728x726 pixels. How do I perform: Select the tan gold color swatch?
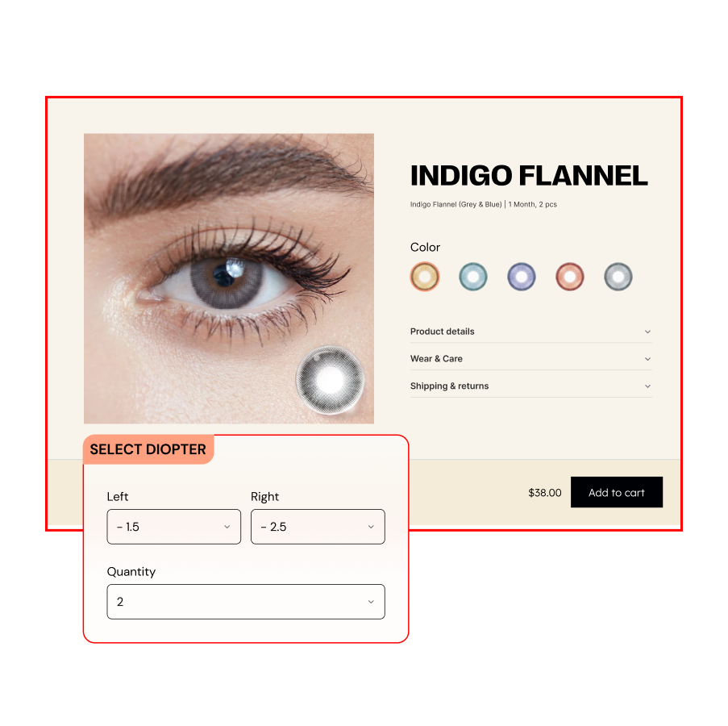coord(424,277)
